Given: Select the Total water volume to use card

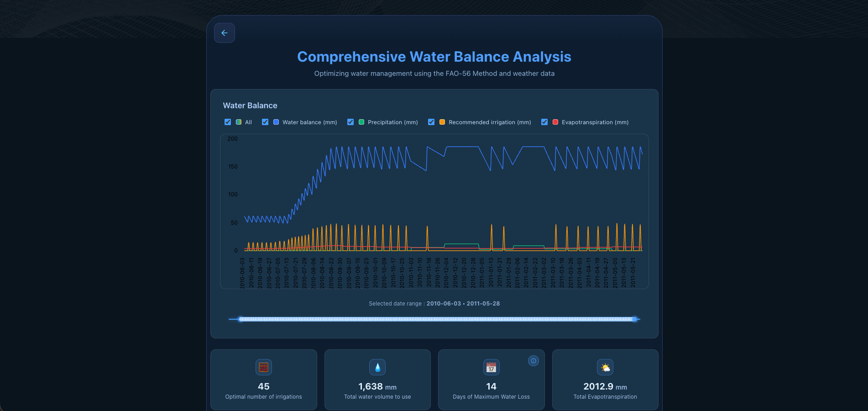Looking at the screenshot, I should click(377, 379).
